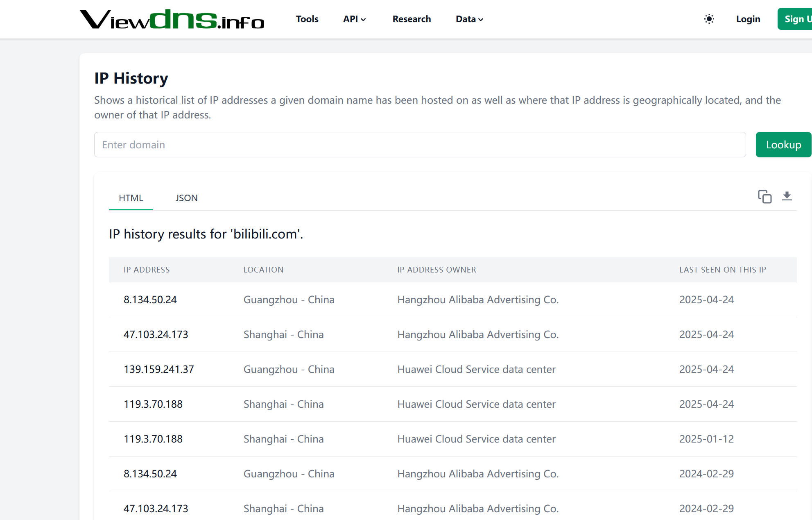The height and width of the screenshot is (520, 812).
Task: Toggle the light/dark theme sun icon
Action: pyautogui.click(x=709, y=19)
